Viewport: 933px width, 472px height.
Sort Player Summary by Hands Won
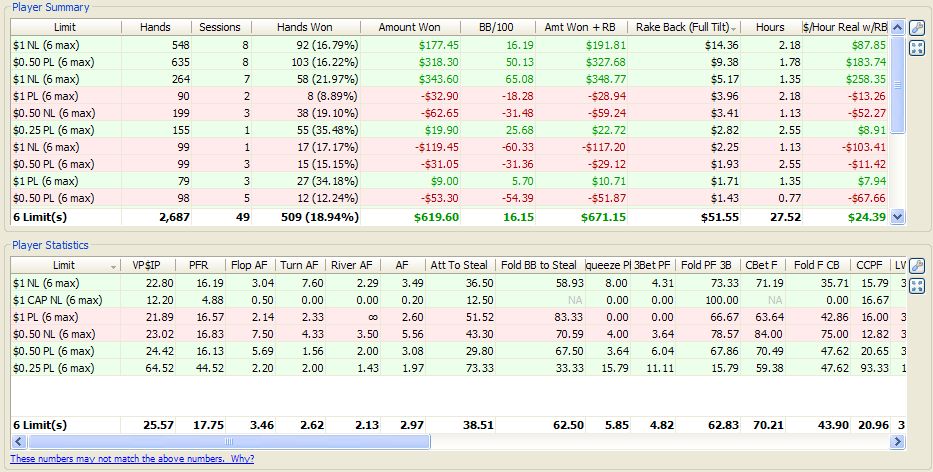pyautogui.click(x=304, y=27)
